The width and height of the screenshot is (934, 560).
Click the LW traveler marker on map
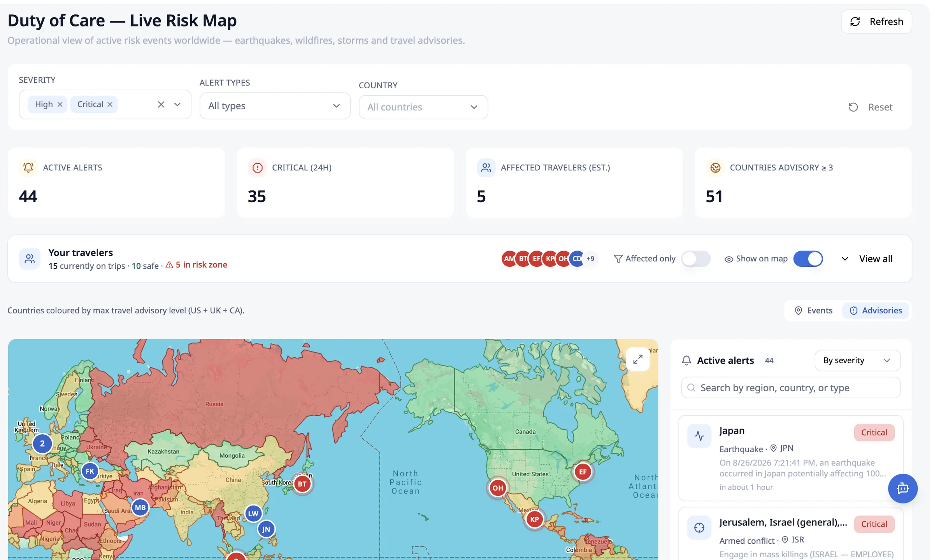point(253,514)
